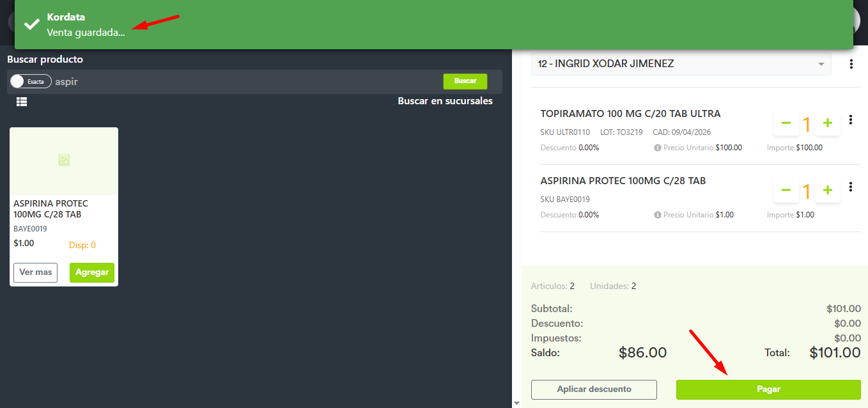Click the Buscar en sucursales link
The width and height of the screenshot is (868, 408).
pyautogui.click(x=445, y=101)
